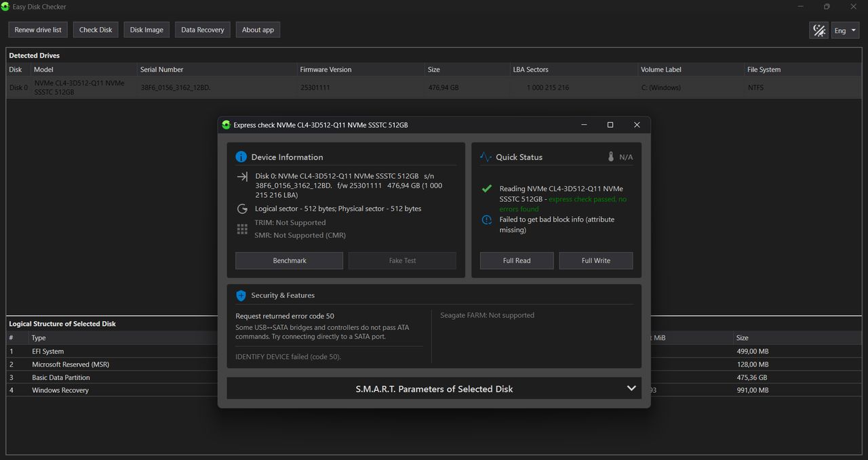Open the About app menu
The width and height of the screenshot is (868, 460).
tap(258, 30)
